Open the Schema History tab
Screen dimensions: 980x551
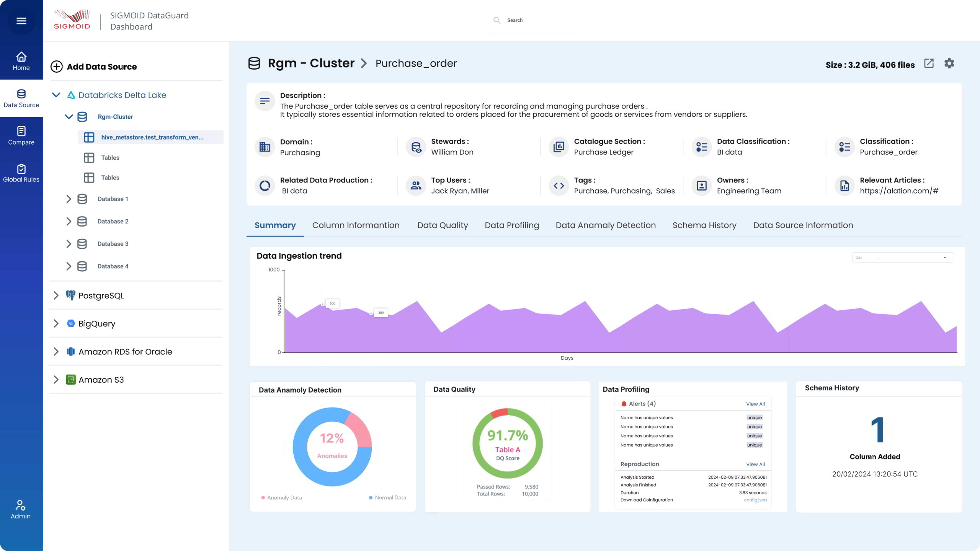704,225
